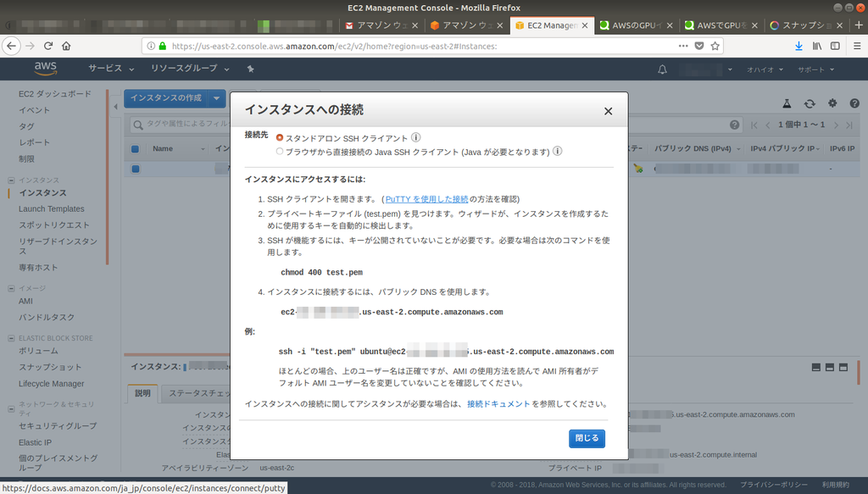Collapse the イメージ sidebar section
This screenshot has height=494, width=868.
[11, 288]
